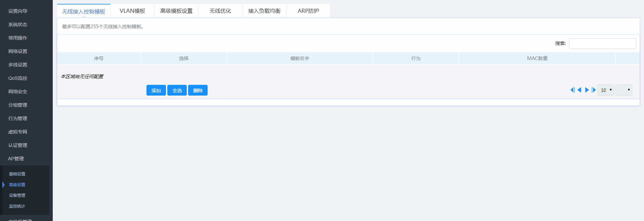Expand the AP管理 sidebar menu

coord(16,159)
